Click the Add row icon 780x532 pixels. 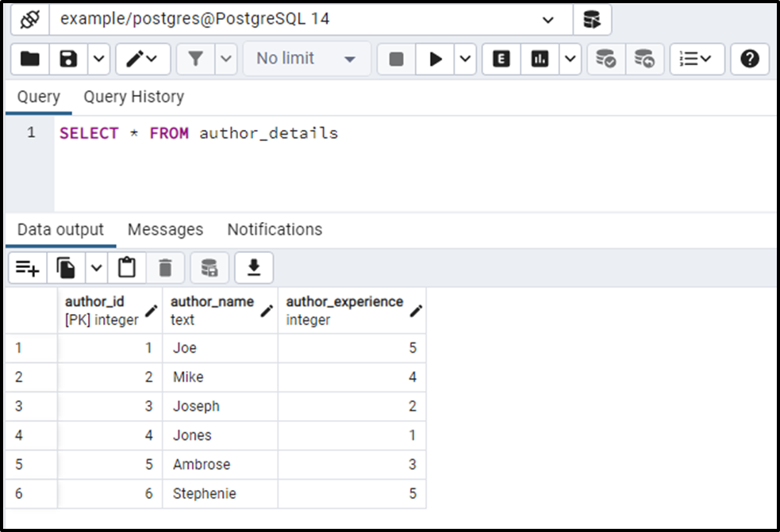pyautogui.click(x=28, y=268)
